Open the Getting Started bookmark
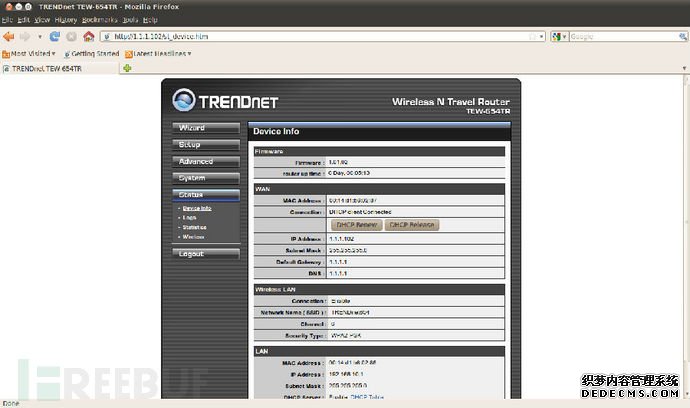The width and height of the screenshot is (690, 408). pos(92,54)
